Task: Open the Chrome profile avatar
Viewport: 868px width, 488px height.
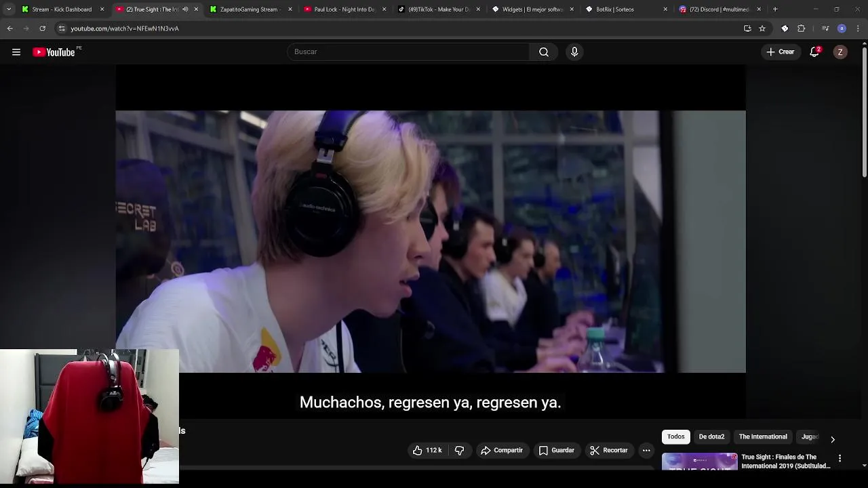Action: click(x=842, y=28)
